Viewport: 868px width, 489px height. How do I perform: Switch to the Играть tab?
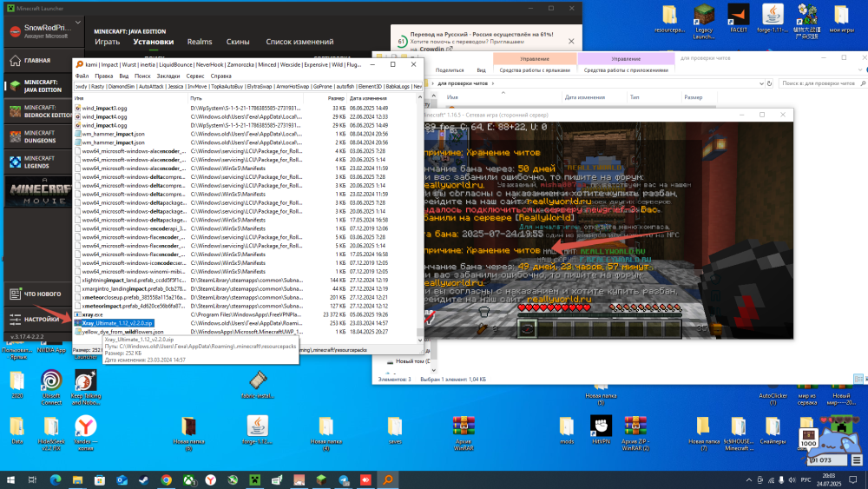107,42
